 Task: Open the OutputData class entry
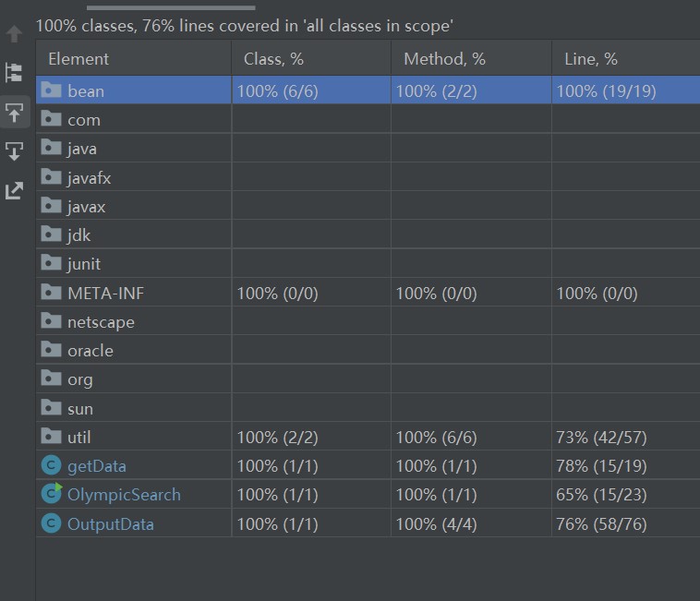pyautogui.click(x=368, y=523)
